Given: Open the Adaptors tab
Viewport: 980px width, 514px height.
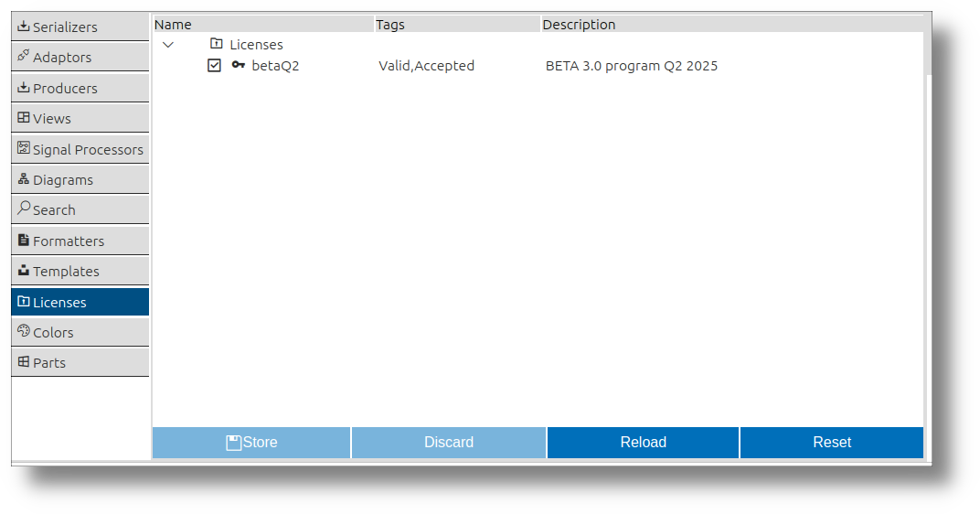Looking at the screenshot, I should [x=80, y=57].
